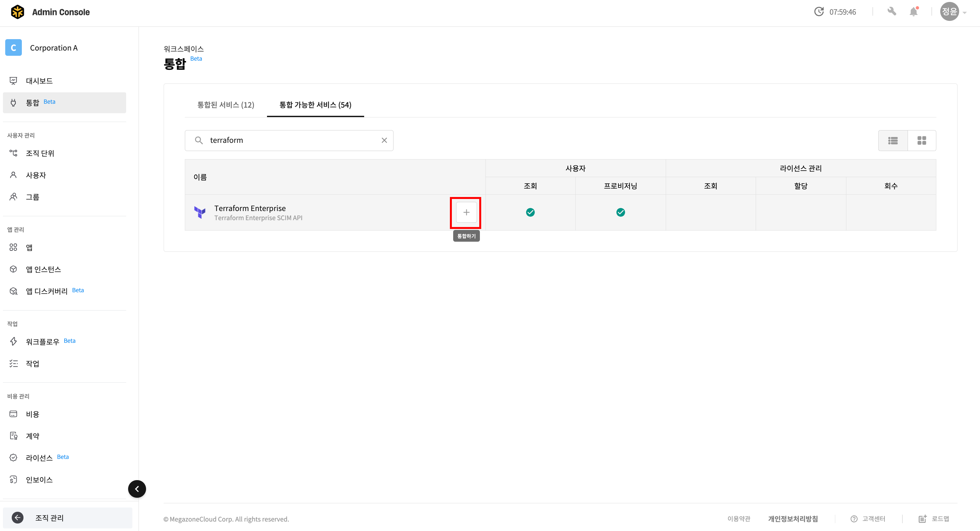Open the 통합된 서비스 (12) tab
The image size is (980, 531).
(226, 105)
